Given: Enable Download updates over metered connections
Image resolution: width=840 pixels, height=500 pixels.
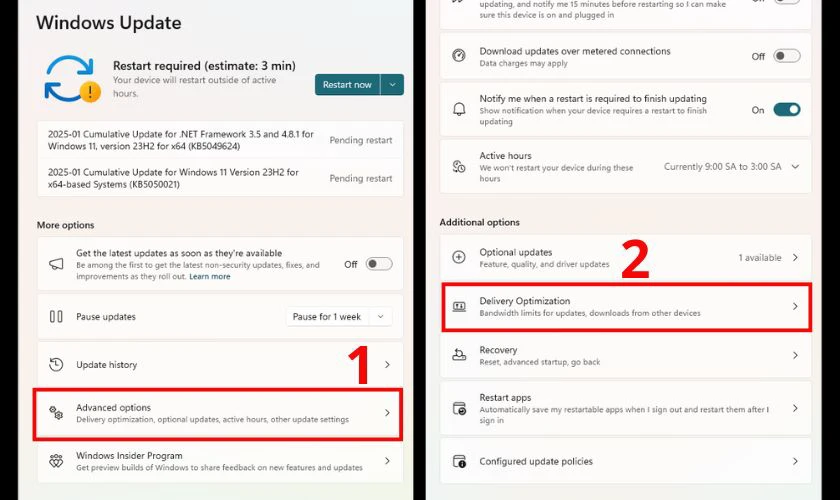Looking at the screenshot, I should coord(787,56).
